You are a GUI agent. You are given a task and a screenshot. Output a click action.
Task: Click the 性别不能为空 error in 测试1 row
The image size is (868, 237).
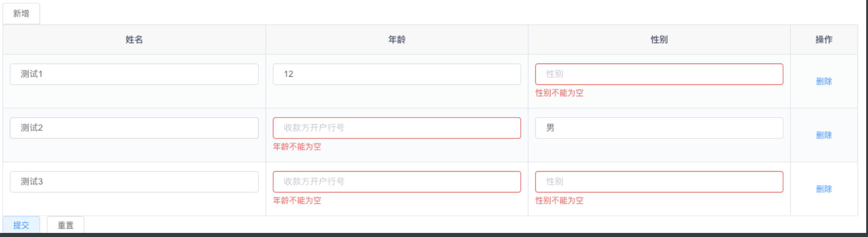pos(559,93)
